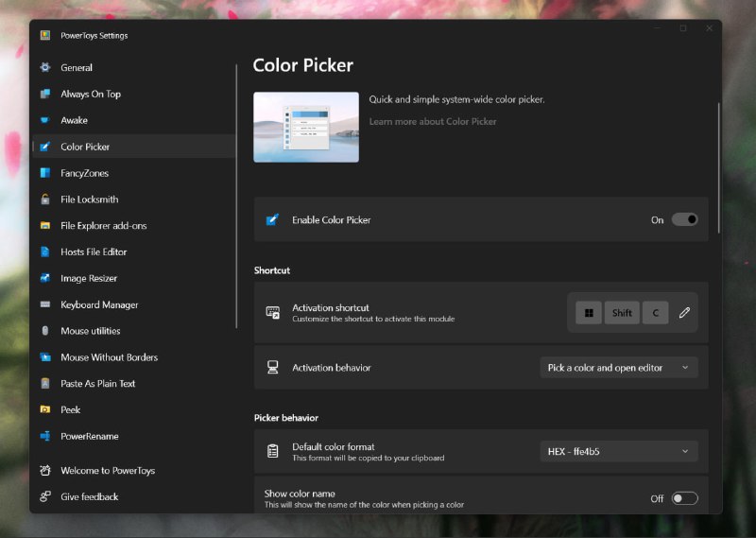Turn off the Enable Color Picker toggle
This screenshot has width=756, height=538.
click(x=684, y=219)
